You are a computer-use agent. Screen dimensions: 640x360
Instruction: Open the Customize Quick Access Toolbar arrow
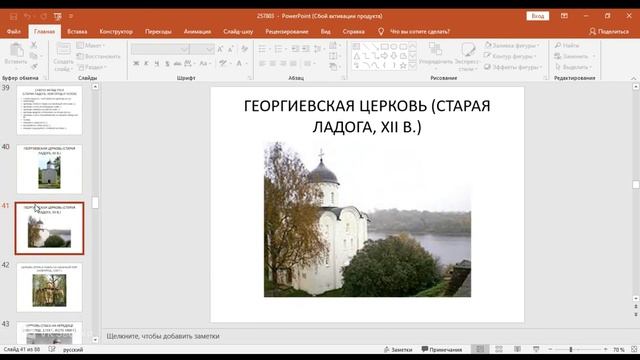[71, 16]
